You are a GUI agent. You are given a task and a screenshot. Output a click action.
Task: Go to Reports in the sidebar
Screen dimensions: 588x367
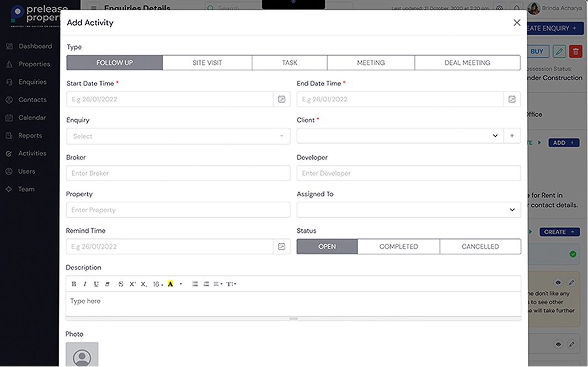(x=30, y=136)
